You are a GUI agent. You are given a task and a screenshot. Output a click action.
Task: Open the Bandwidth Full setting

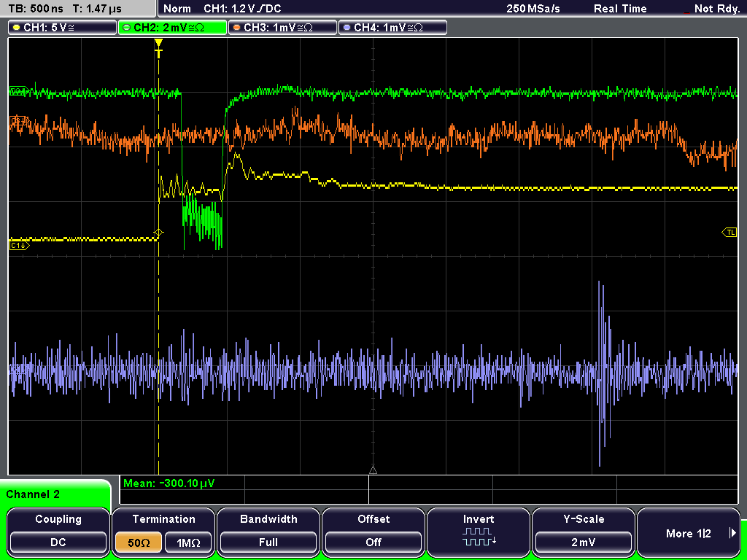(x=268, y=542)
